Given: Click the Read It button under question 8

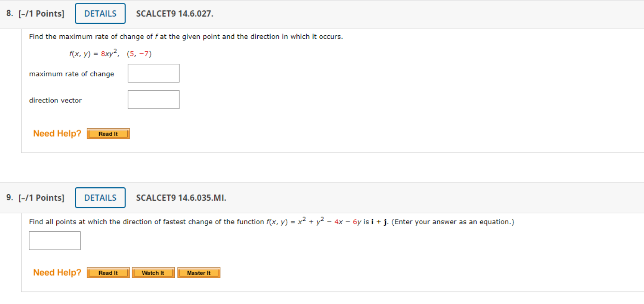Looking at the screenshot, I should [108, 134].
